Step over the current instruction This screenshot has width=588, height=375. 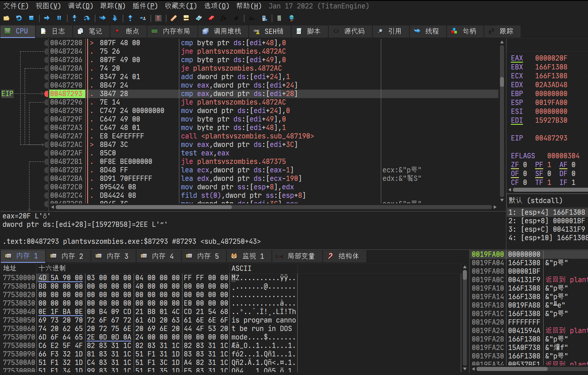pyautogui.click(x=87, y=18)
